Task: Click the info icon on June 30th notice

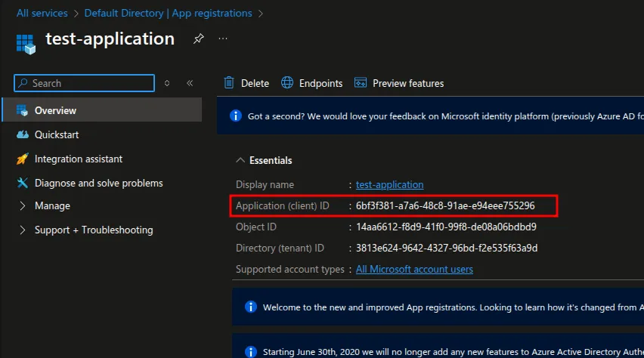Action: click(250, 352)
